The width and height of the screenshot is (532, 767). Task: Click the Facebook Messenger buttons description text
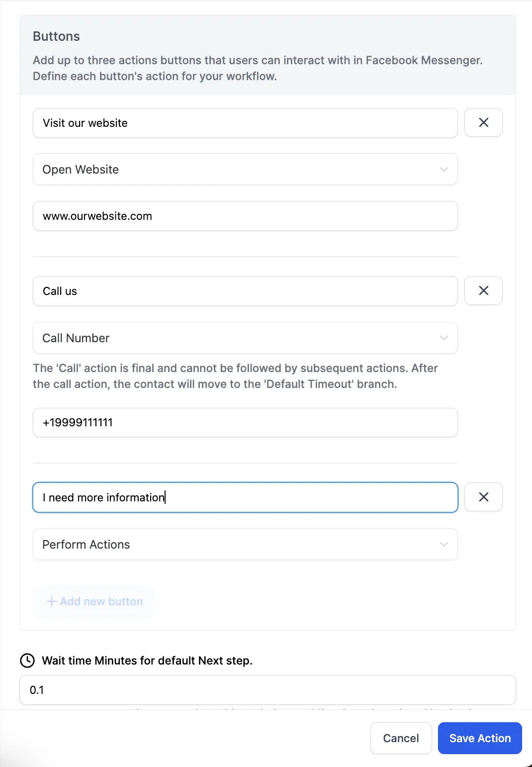click(258, 68)
